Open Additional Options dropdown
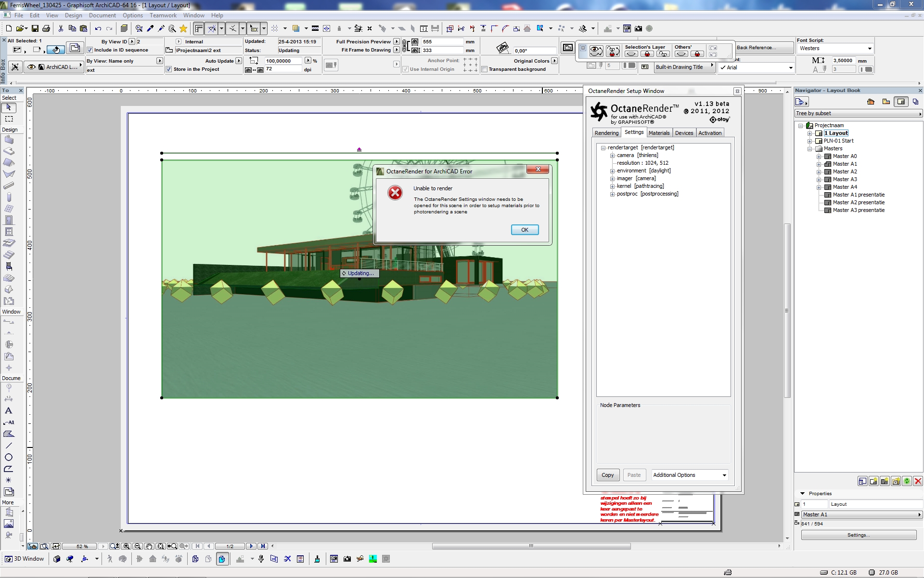Screen dimensions: 924x578 tap(689, 475)
